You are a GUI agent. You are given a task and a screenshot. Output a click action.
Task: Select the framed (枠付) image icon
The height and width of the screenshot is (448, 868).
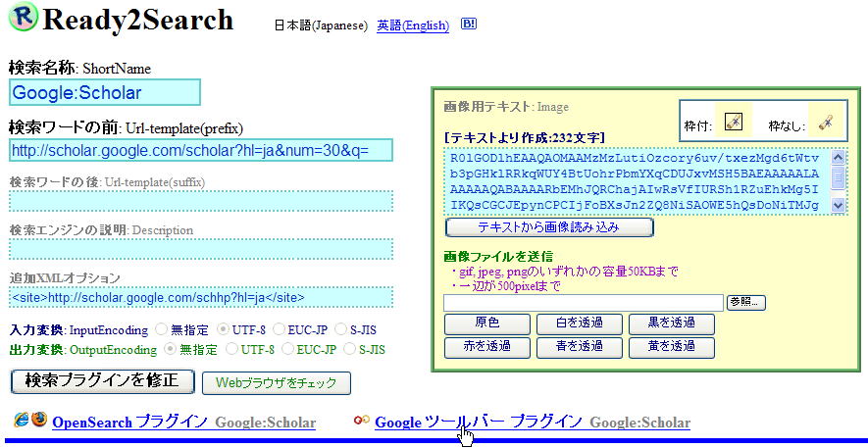(x=734, y=121)
